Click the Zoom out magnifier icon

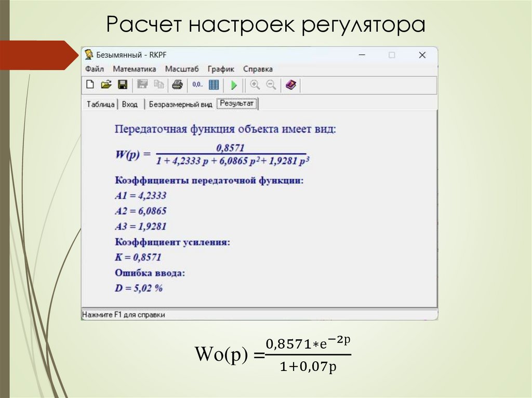[x=271, y=85]
